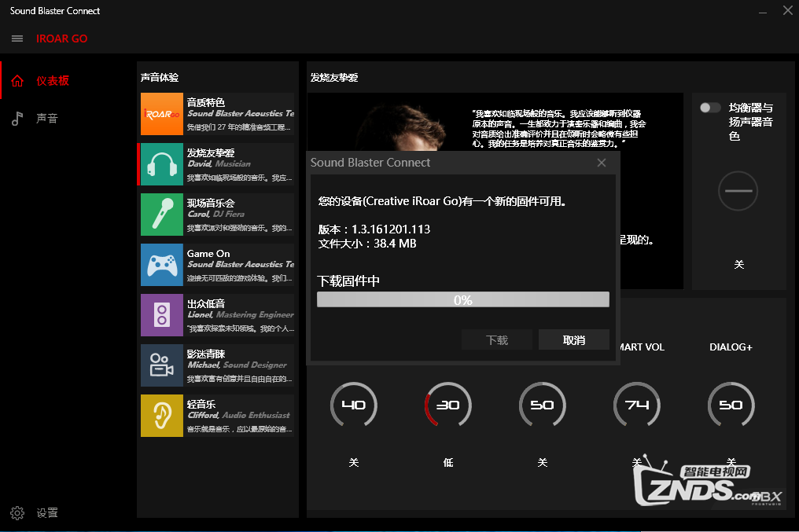Open the 声音 sound tab

[x=47, y=119]
